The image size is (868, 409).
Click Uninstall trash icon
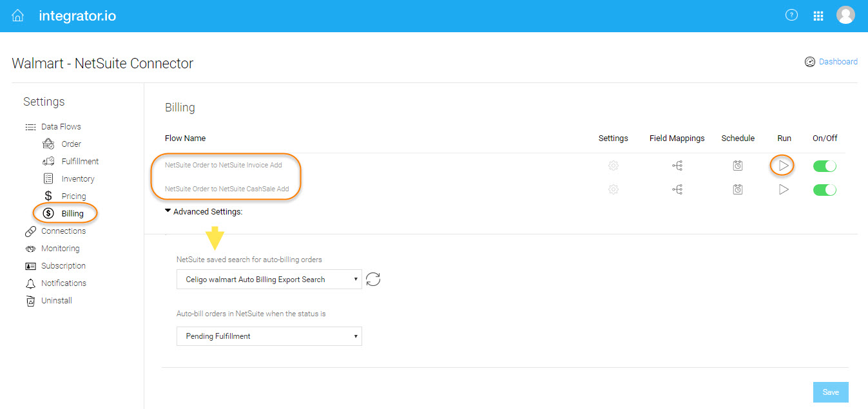point(30,301)
